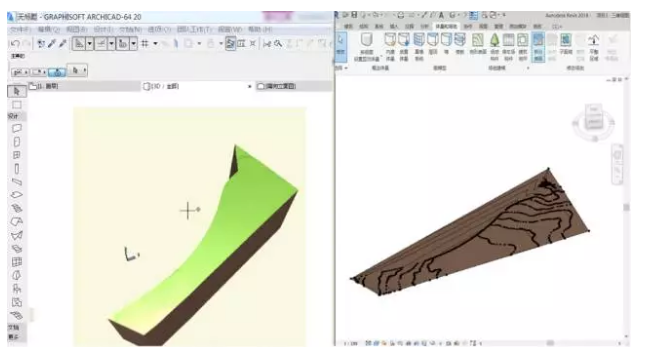
Task: Select the Stair tool in ArchiCAD toolbox
Action: click(x=16, y=208)
